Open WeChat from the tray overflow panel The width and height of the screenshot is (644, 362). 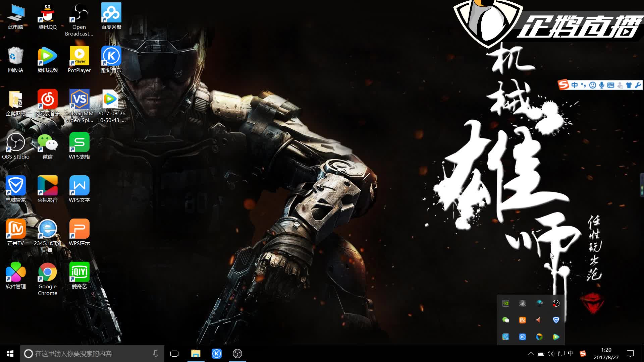(x=506, y=320)
